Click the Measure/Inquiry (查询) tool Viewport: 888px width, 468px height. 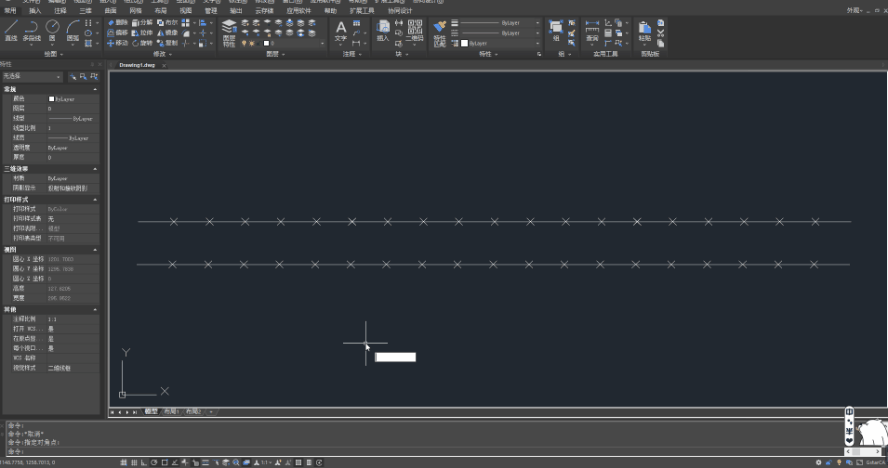(x=592, y=31)
